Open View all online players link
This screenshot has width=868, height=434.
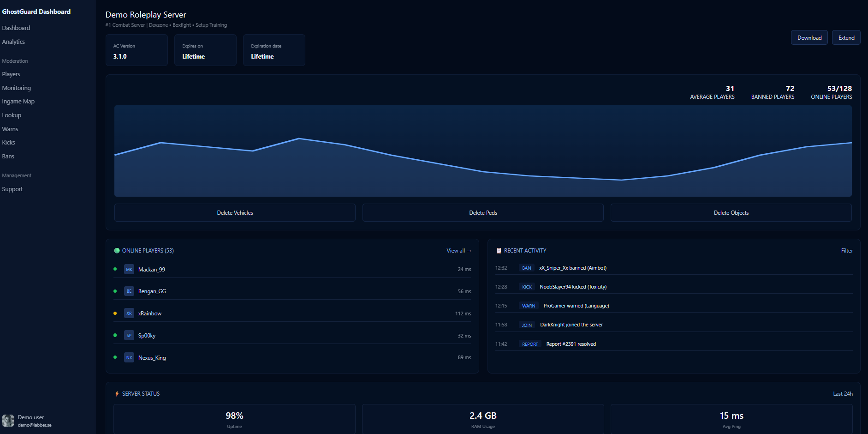458,251
